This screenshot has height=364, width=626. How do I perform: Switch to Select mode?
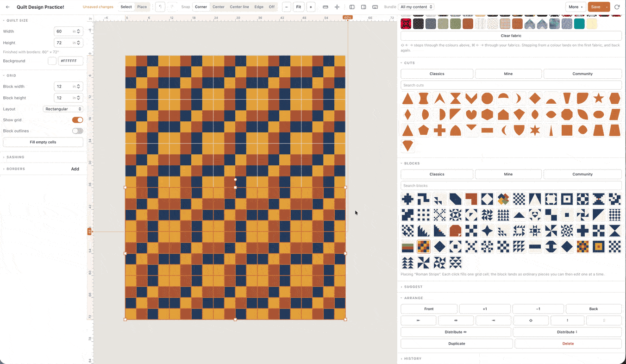click(126, 7)
